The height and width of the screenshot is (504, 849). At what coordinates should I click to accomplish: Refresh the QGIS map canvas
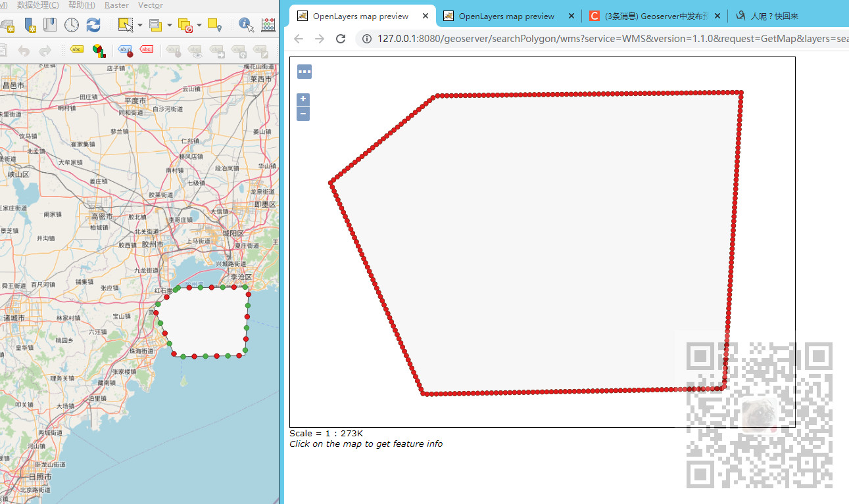pos(93,25)
